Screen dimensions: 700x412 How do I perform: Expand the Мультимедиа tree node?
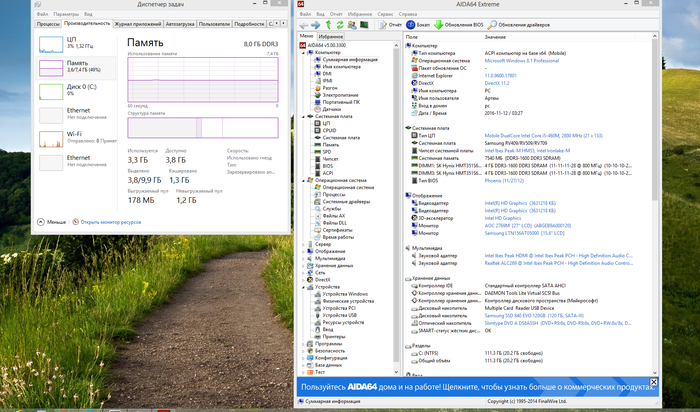[304, 258]
